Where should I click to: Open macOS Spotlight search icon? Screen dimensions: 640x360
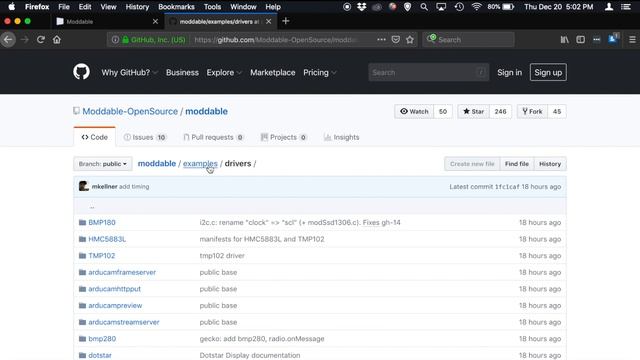(x=424, y=7)
